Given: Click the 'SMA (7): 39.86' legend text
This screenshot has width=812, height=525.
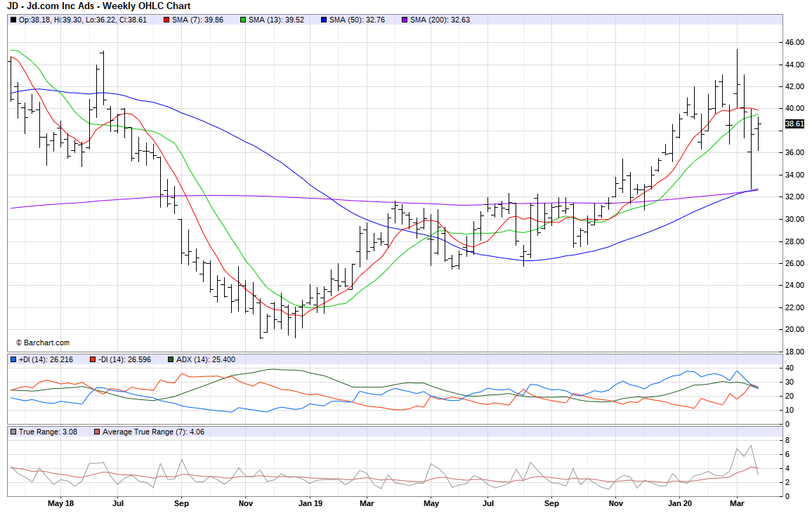Looking at the screenshot, I should (198, 20).
